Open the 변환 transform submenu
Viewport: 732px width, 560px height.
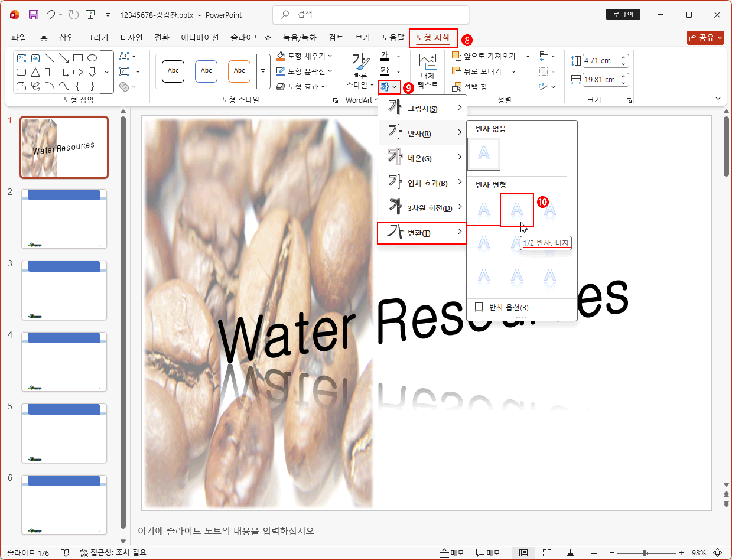pyautogui.click(x=422, y=233)
